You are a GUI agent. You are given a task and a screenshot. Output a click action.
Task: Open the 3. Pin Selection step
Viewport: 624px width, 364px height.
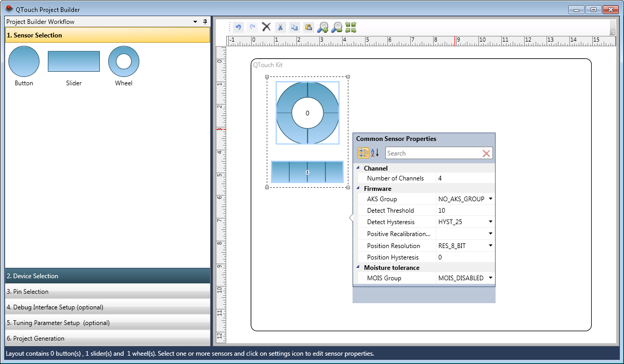tap(108, 292)
